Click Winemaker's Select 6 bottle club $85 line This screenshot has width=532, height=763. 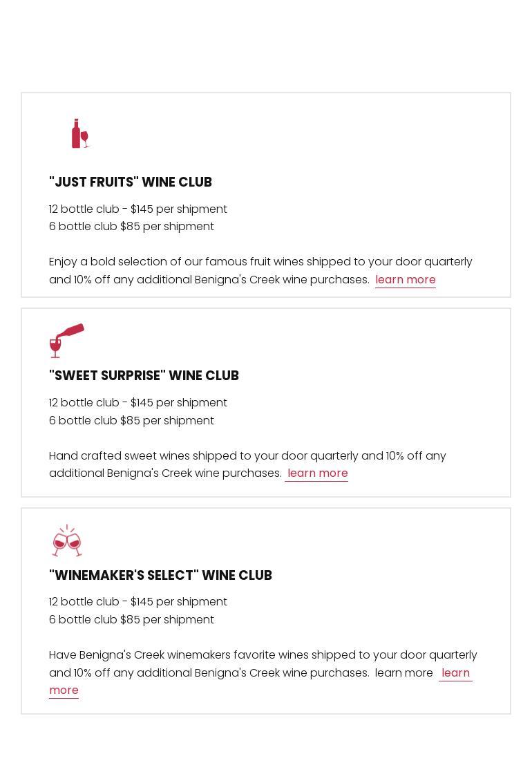tap(131, 620)
